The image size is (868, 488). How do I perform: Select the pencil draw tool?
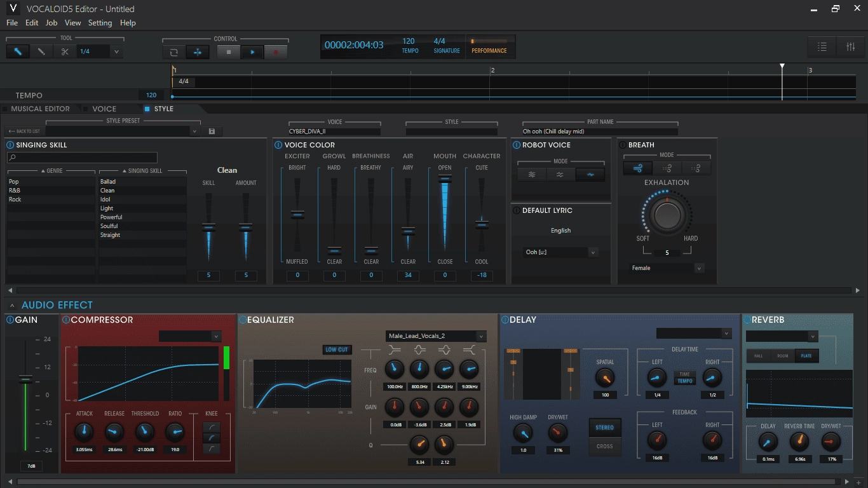(41, 51)
